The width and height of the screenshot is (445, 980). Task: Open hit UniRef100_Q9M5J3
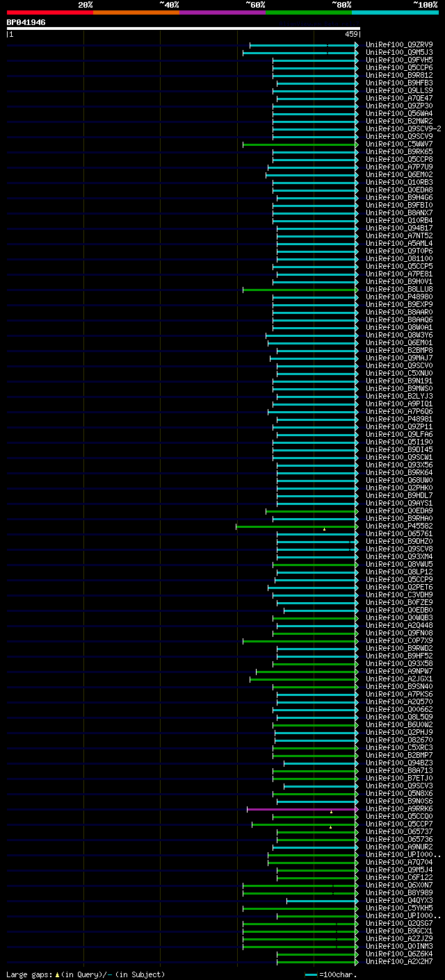click(x=399, y=52)
